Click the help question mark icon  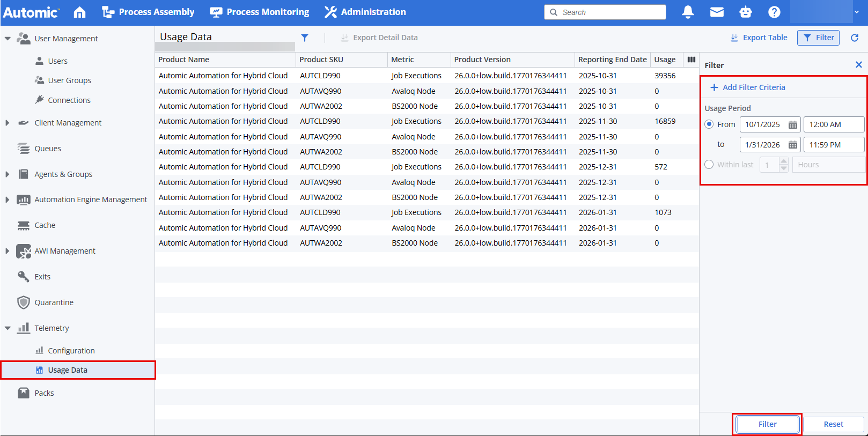pos(774,12)
